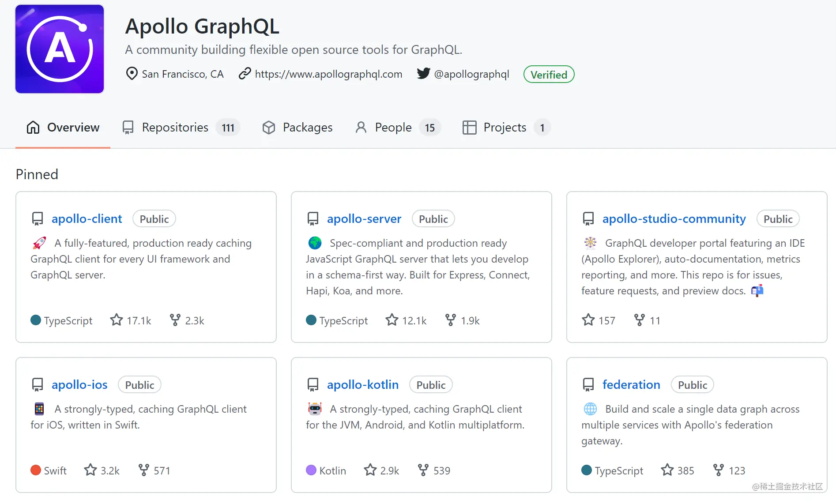Open the Packages tab
The height and width of the screenshot is (504, 836).
pyautogui.click(x=297, y=128)
